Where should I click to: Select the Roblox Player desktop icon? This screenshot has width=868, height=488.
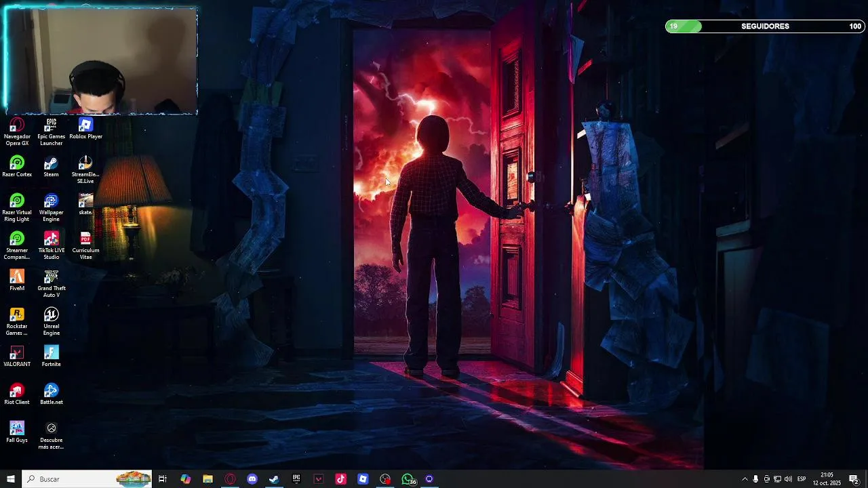point(85,129)
